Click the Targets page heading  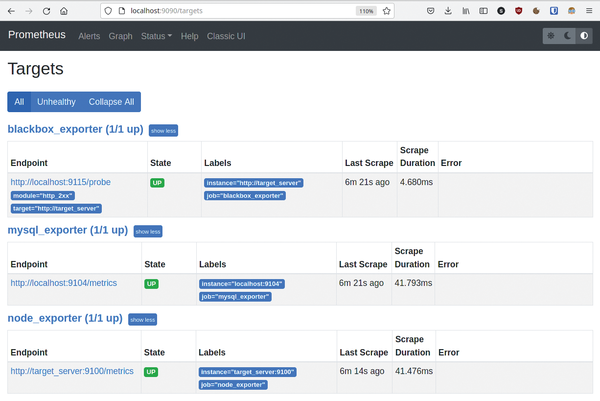click(36, 69)
